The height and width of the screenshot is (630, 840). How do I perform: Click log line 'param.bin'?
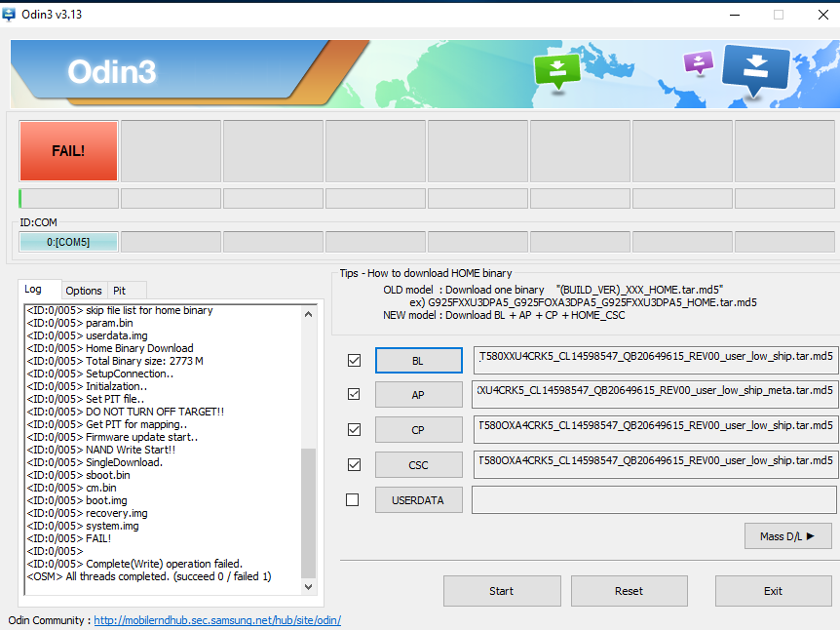80,323
